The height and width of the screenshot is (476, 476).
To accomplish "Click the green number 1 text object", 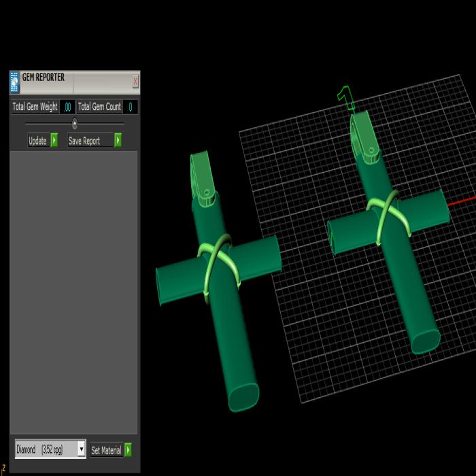I will click(347, 101).
